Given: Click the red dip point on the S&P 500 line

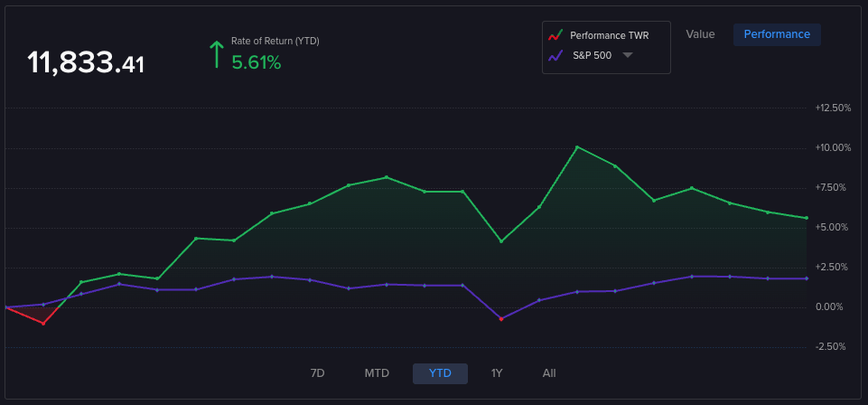Looking at the screenshot, I should [x=501, y=319].
